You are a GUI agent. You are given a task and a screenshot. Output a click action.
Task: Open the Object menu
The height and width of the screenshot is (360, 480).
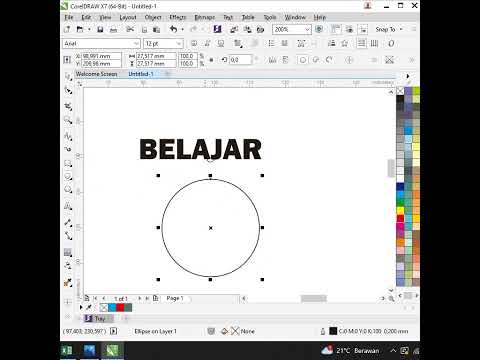pyautogui.click(x=153, y=17)
